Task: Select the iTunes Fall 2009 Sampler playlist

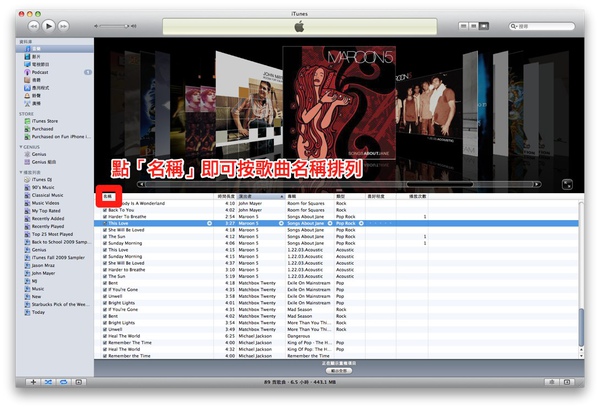Action: [55, 257]
